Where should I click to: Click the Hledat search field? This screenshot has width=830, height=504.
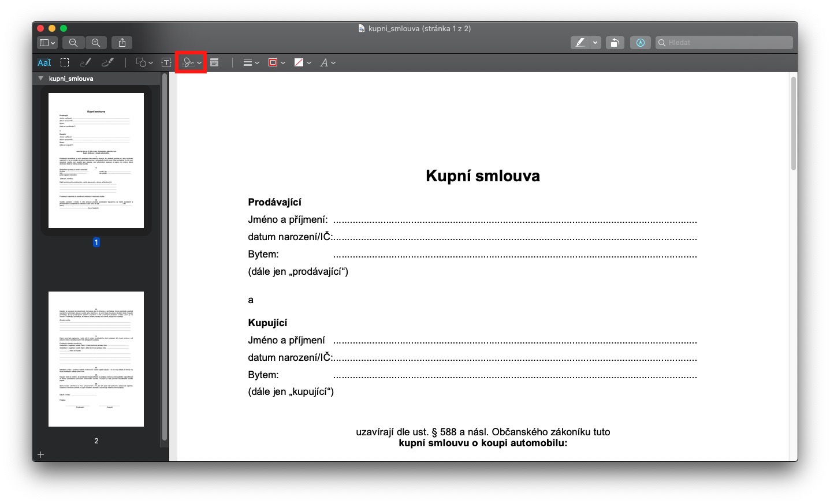click(x=724, y=43)
